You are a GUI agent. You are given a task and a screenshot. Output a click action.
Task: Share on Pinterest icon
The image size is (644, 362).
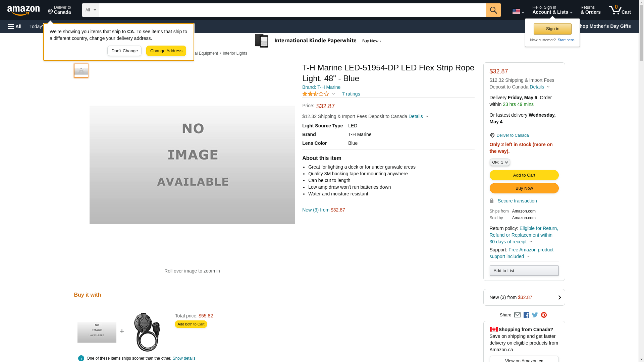point(544,315)
